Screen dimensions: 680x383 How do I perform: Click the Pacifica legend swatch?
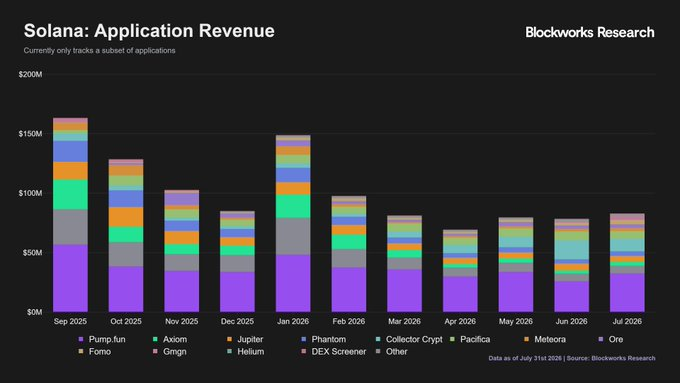[x=452, y=339]
